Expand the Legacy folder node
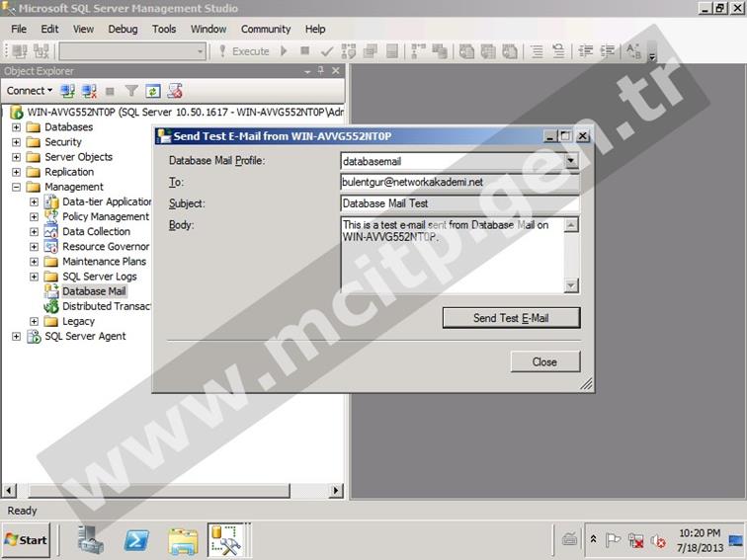The image size is (747, 560). 34,321
